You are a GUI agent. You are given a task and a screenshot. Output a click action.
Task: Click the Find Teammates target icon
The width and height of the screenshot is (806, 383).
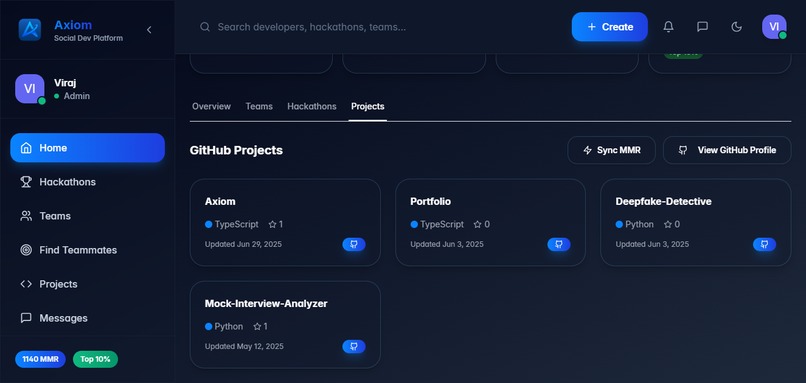click(x=26, y=250)
